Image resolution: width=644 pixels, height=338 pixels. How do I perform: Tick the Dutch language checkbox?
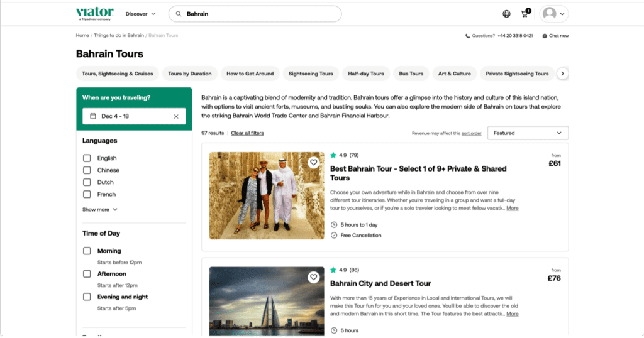[x=87, y=182]
